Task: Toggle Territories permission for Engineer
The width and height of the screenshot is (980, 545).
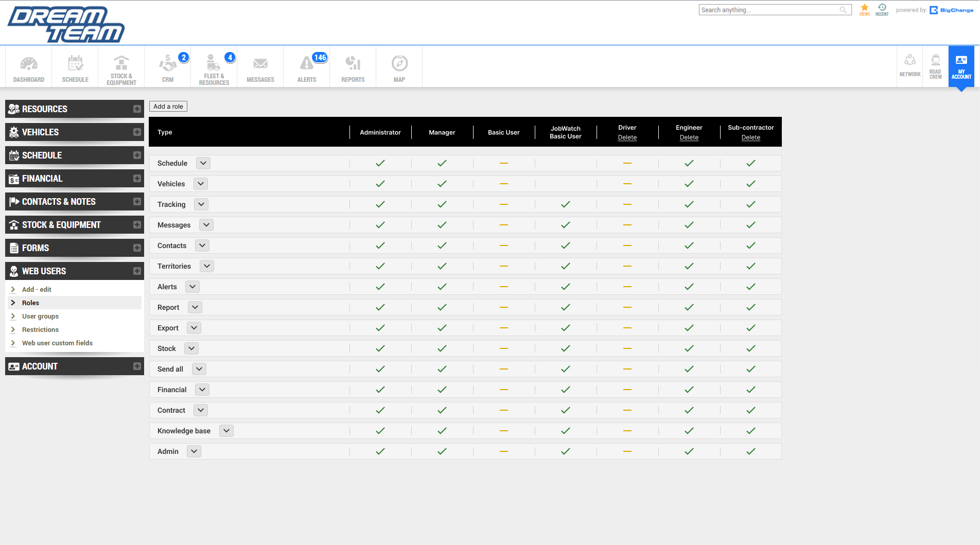Action: [x=689, y=266]
